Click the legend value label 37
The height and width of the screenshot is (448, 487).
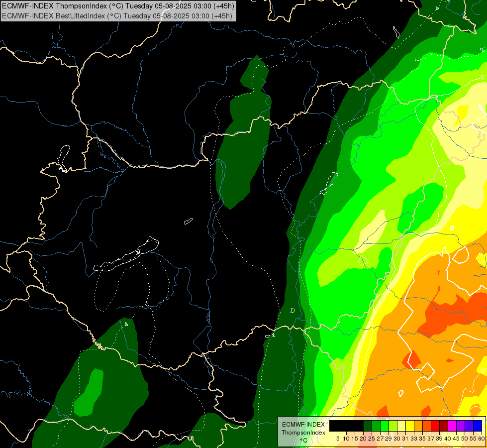pos(431,439)
